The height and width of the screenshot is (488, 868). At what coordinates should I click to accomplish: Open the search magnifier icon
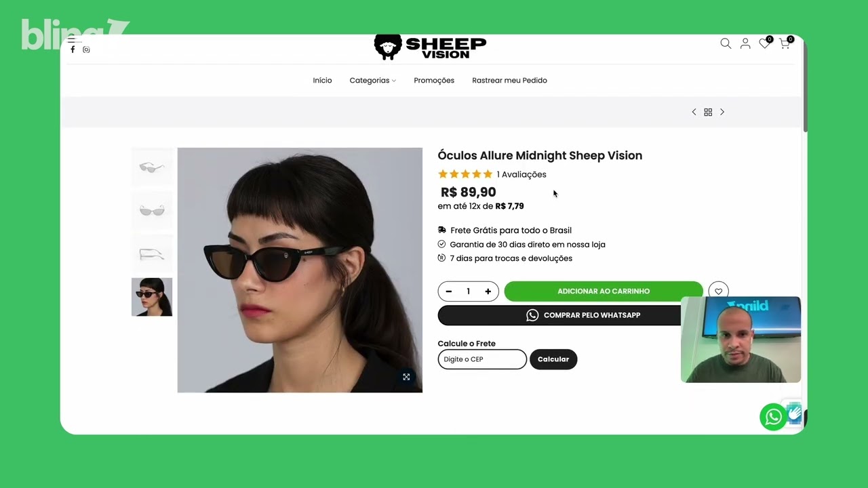coord(726,43)
